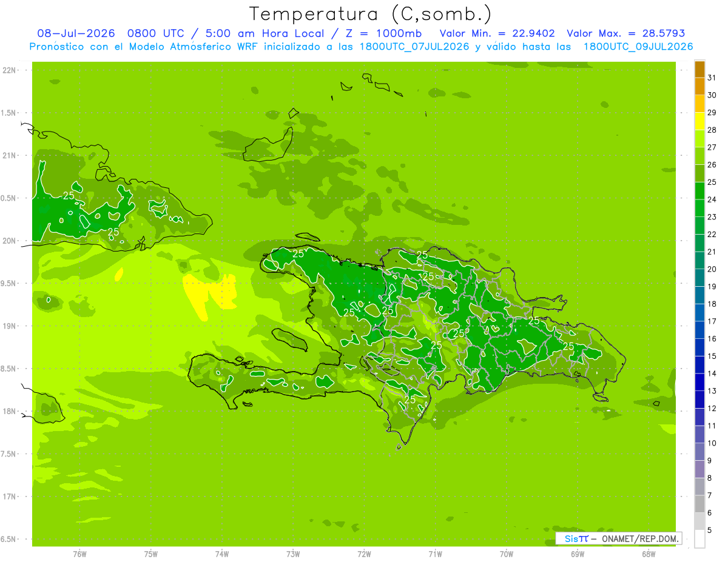Click the SisTT – ONAMET/REP.DOM. label
The width and height of the screenshot is (728, 562).
(x=619, y=538)
